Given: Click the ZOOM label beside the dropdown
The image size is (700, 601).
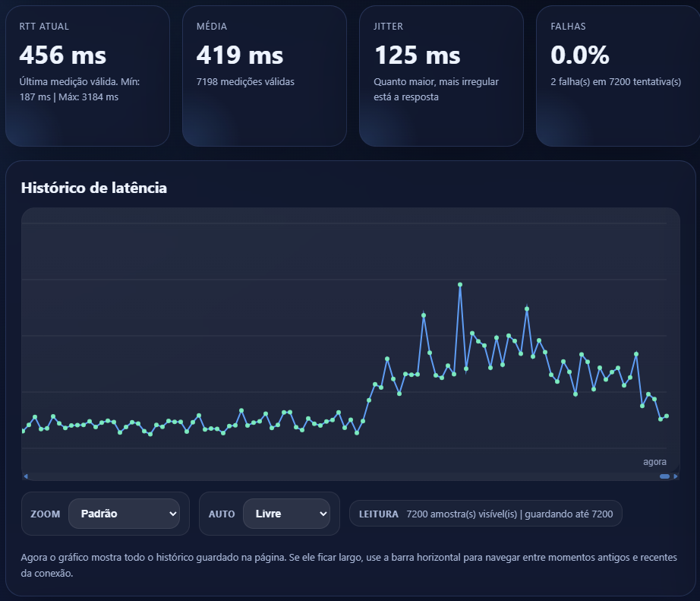Looking at the screenshot, I should coord(45,514).
